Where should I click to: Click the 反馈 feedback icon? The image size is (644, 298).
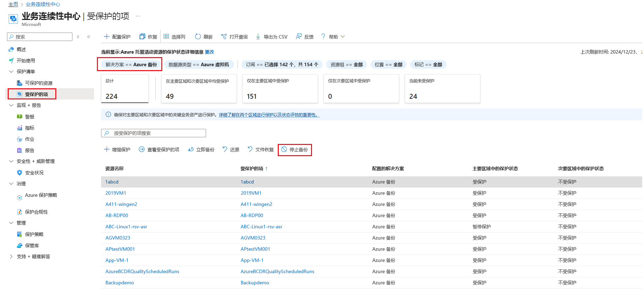pyautogui.click(x=299, y=36)
